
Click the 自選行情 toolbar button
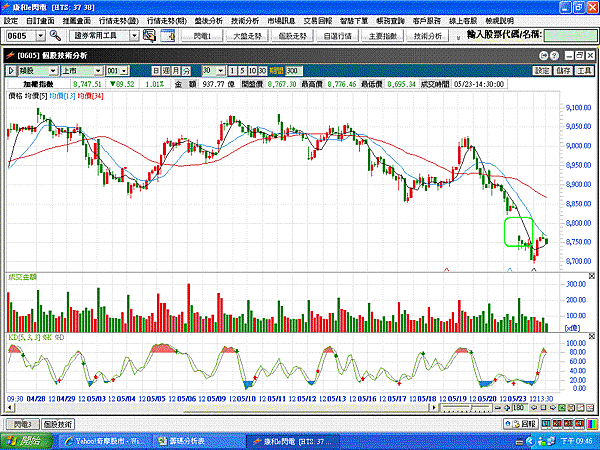coord(338,36)
